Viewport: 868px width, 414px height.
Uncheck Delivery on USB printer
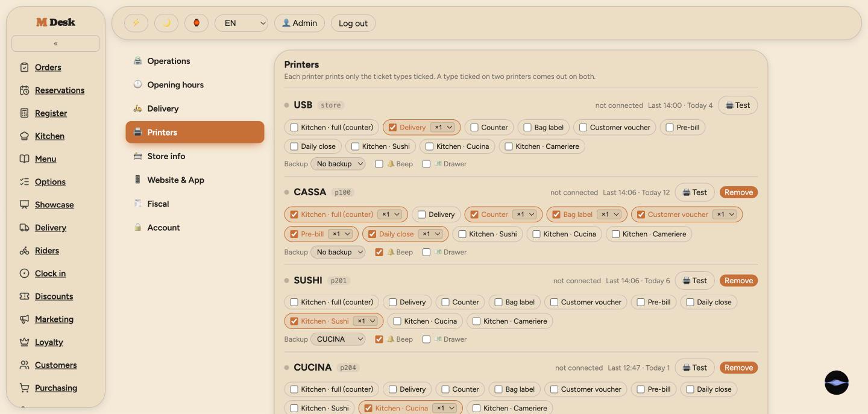point(393,128)
